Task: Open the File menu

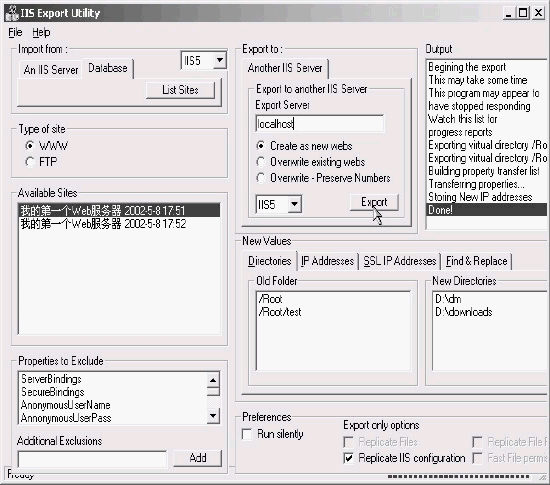Action: click(15, 32)
